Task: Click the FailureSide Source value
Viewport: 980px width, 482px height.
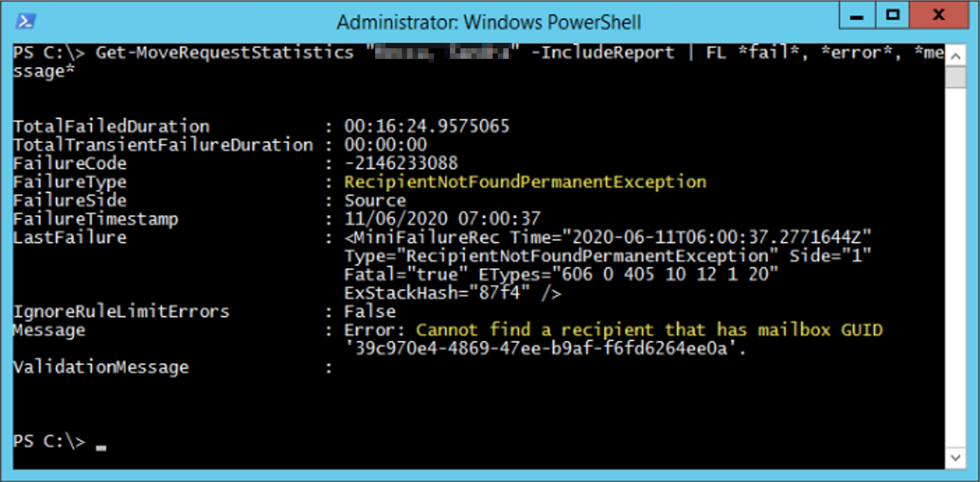Action: (x=374, y=200)
